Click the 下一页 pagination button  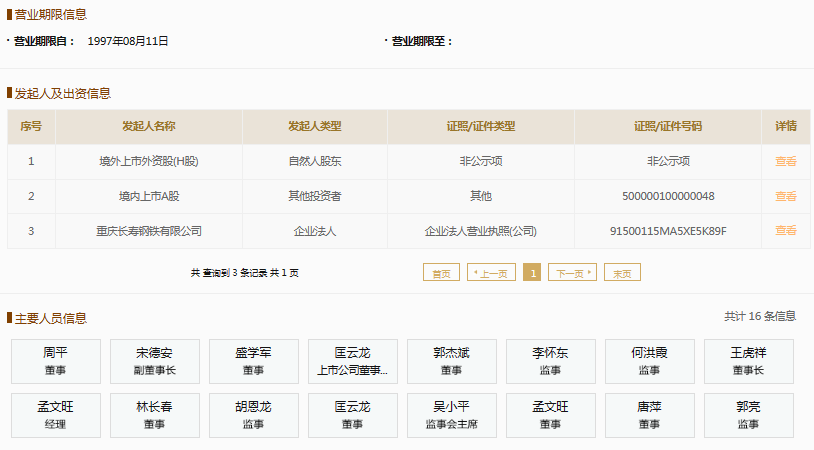[x=572, y=273]
